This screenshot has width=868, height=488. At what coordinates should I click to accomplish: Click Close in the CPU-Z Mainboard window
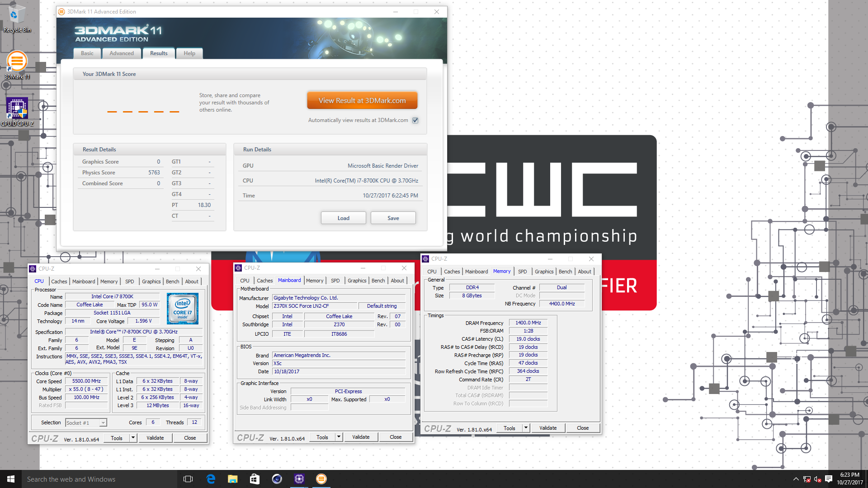pyautogui.click(x=396, y=437)
